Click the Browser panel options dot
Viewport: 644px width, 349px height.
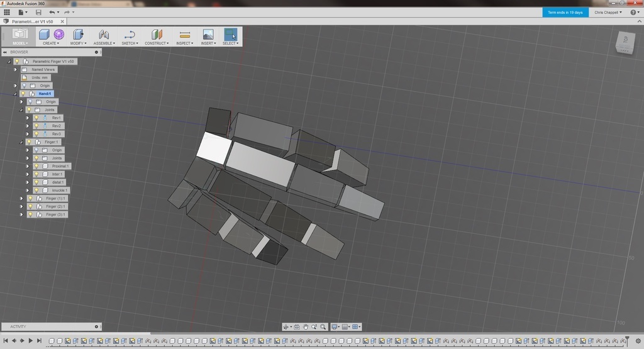tap(96, 52)
